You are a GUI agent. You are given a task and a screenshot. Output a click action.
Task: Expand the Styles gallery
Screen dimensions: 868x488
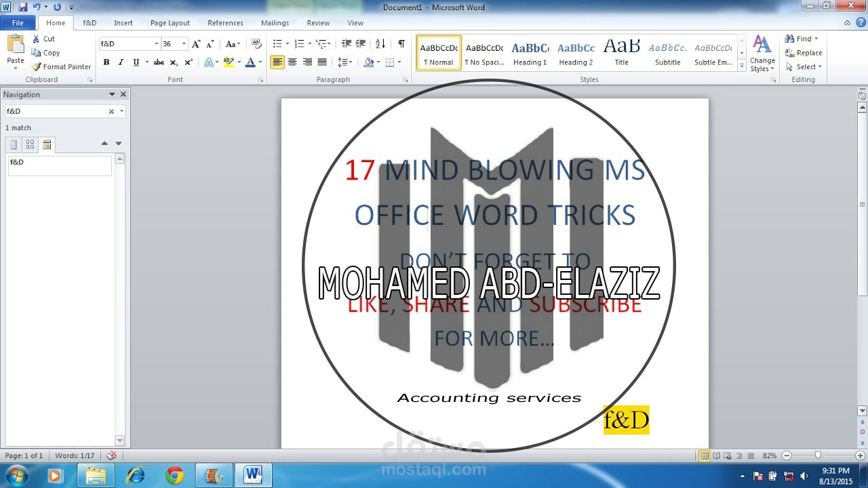point(742,66)
